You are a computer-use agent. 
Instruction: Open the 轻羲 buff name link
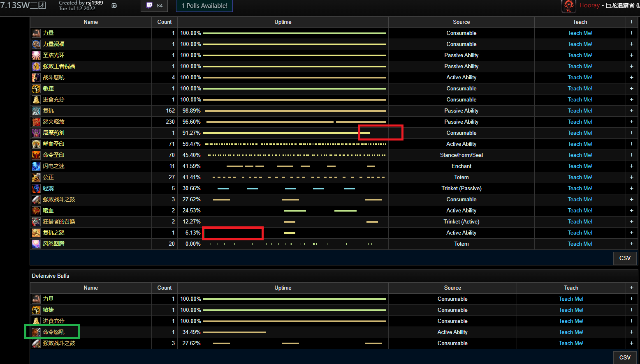(x=48, y=188)
